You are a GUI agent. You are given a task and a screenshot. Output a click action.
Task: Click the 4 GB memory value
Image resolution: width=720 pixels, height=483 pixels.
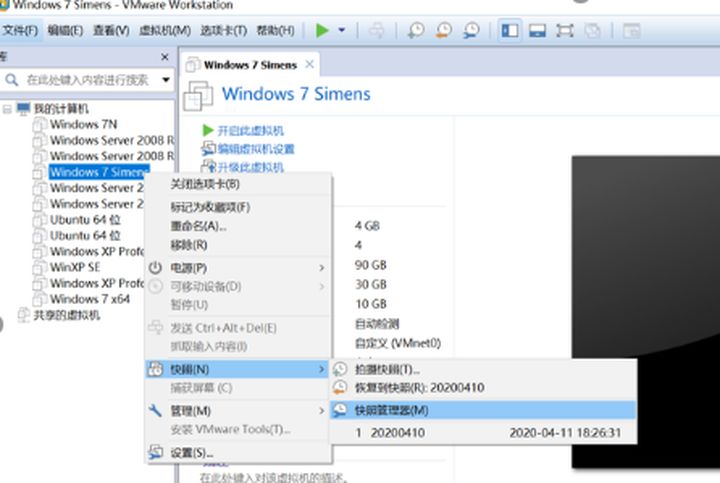tap(367, 226)
